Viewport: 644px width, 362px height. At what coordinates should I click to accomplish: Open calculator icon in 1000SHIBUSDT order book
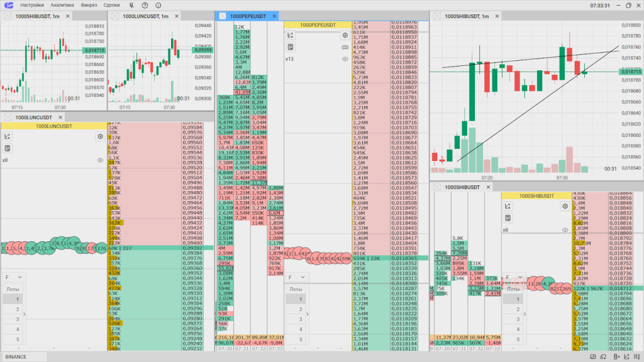pos(508,218)
